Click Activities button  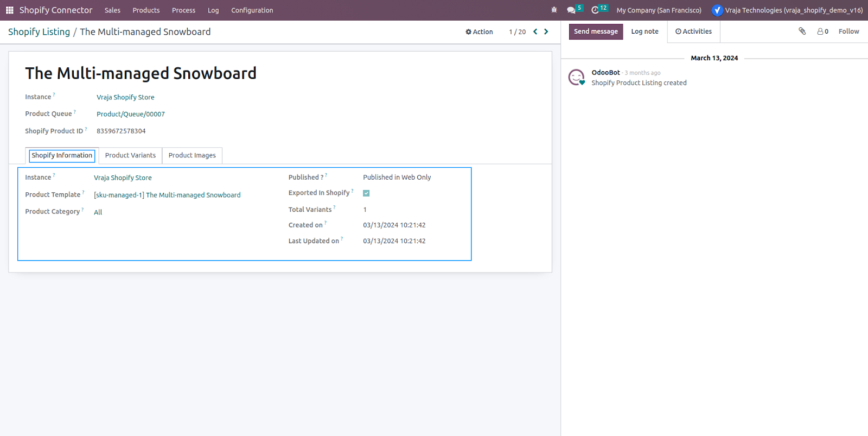(693, 31)
